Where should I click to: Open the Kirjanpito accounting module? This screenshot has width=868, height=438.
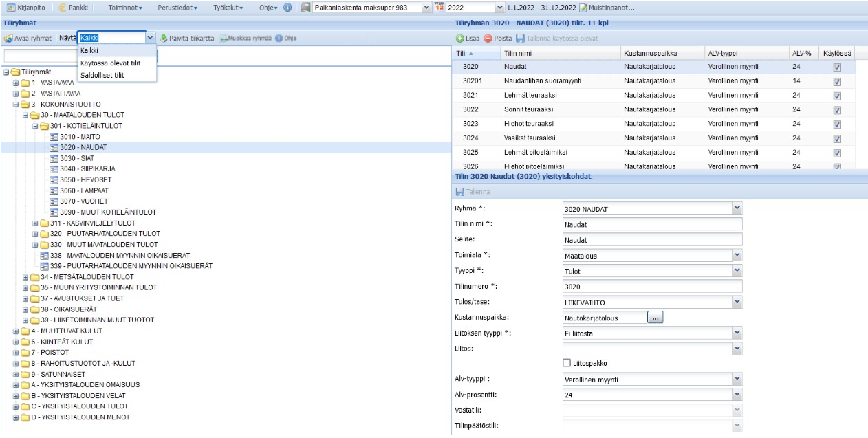25,8
